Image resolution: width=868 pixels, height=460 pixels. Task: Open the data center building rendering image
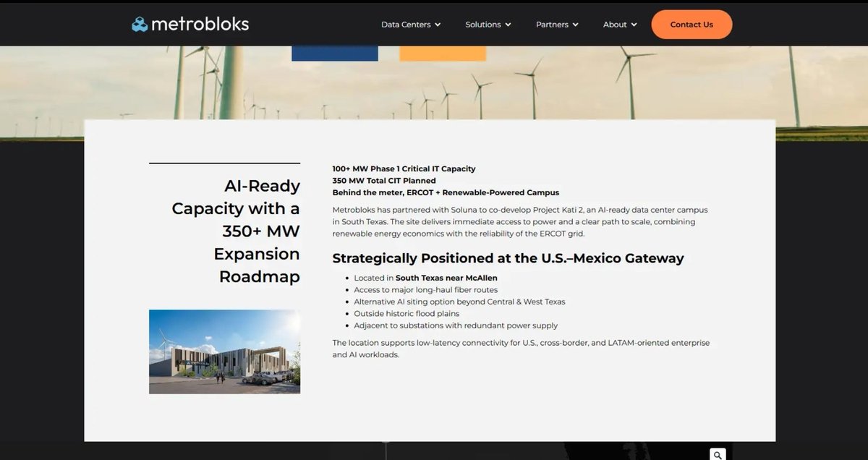224,352
